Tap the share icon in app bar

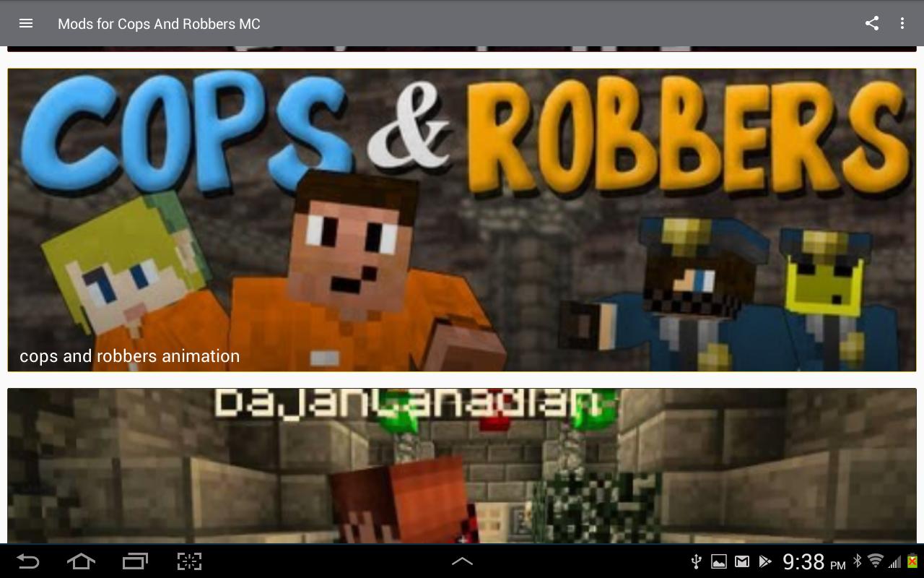(872, 23)
